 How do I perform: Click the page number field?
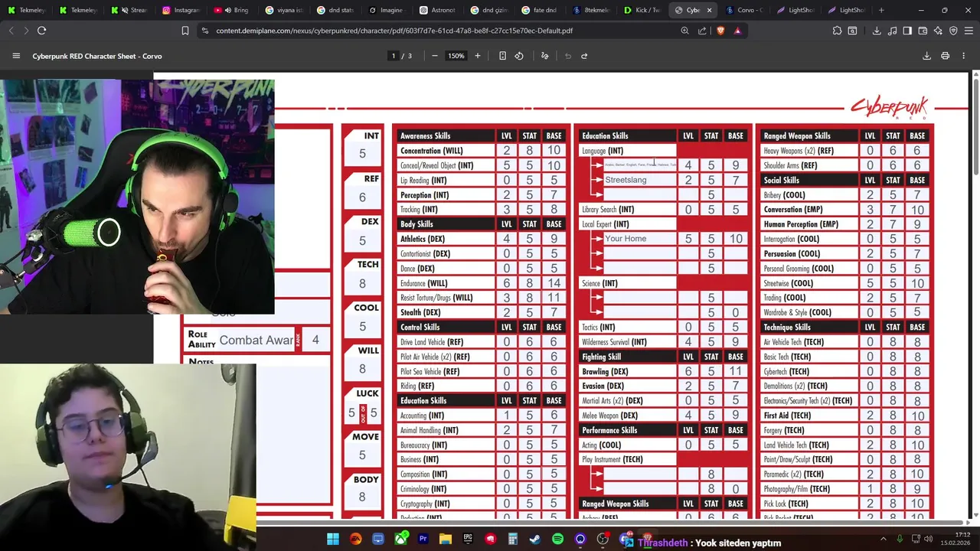coord(394,56)
